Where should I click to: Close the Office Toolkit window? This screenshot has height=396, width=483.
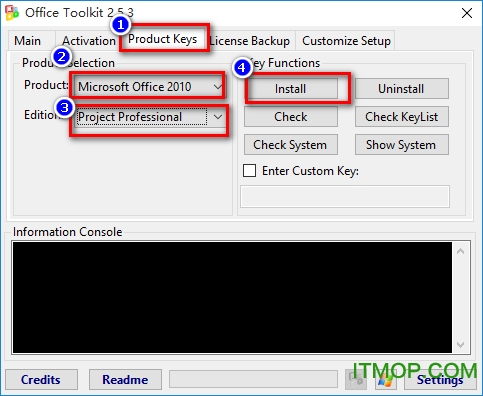[467, 13]
